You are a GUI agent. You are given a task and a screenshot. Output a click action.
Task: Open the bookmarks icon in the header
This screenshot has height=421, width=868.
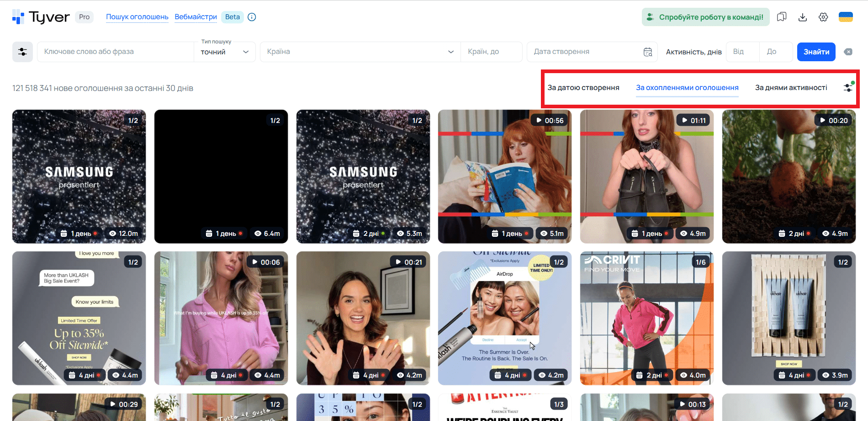[782, 17]
